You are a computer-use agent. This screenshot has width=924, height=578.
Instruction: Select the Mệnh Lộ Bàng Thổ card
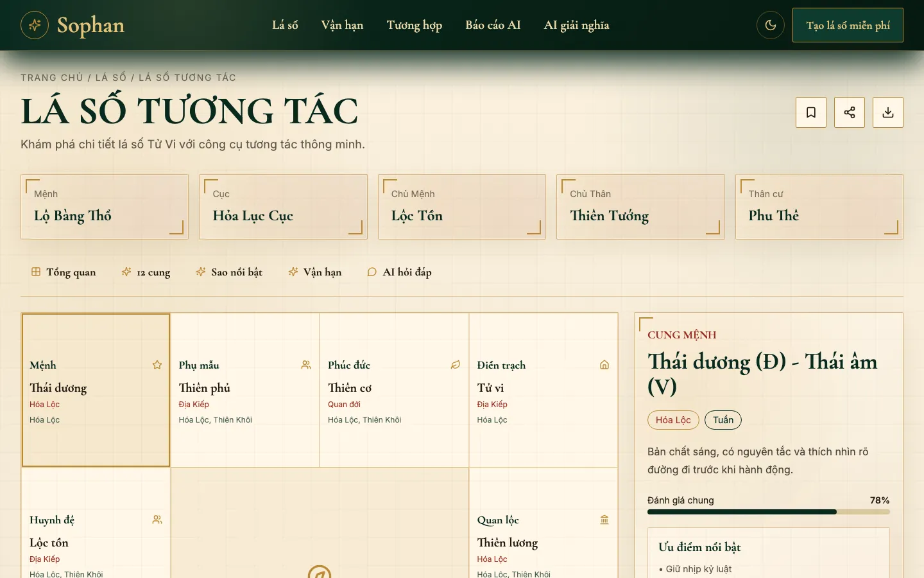tap(105, 207)
